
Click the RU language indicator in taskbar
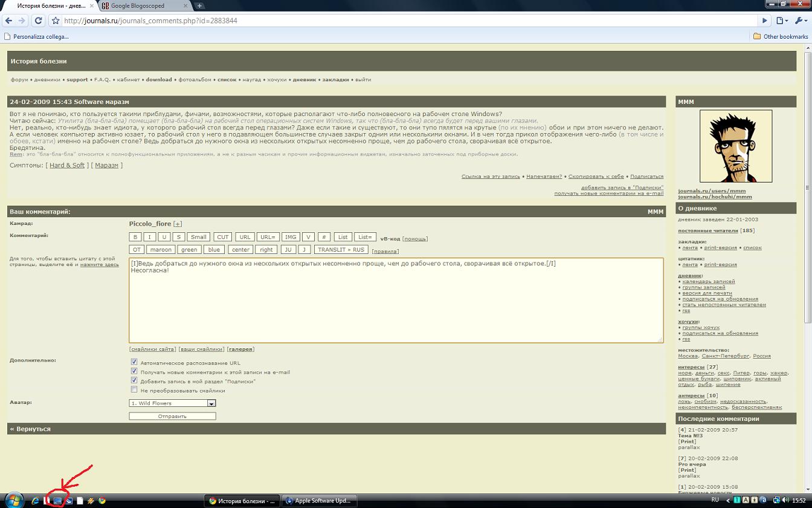coord(715,500)
